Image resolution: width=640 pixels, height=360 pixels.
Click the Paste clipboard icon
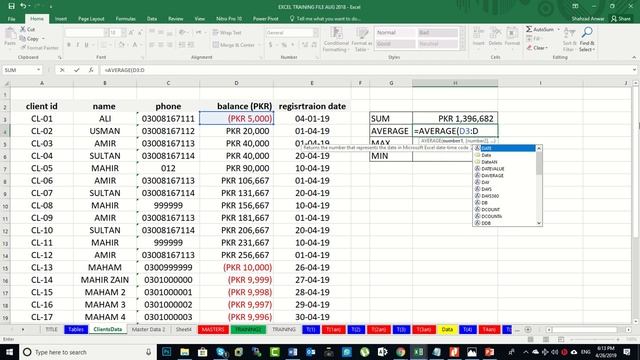coord(10,33)
